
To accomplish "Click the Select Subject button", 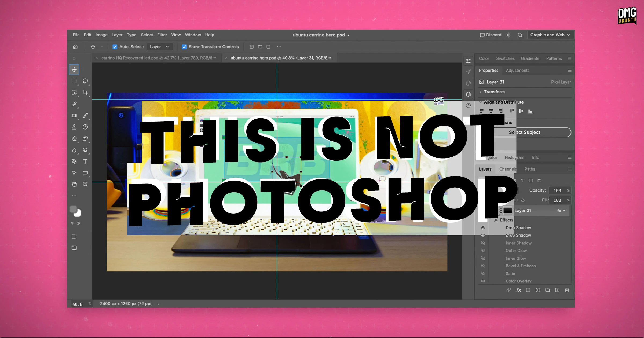I will 525,132.
